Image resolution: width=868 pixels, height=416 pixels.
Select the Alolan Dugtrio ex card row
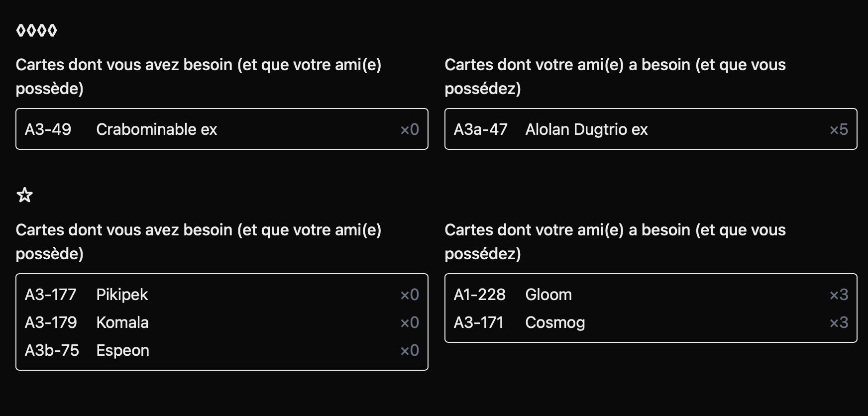(x=651, y=129)
